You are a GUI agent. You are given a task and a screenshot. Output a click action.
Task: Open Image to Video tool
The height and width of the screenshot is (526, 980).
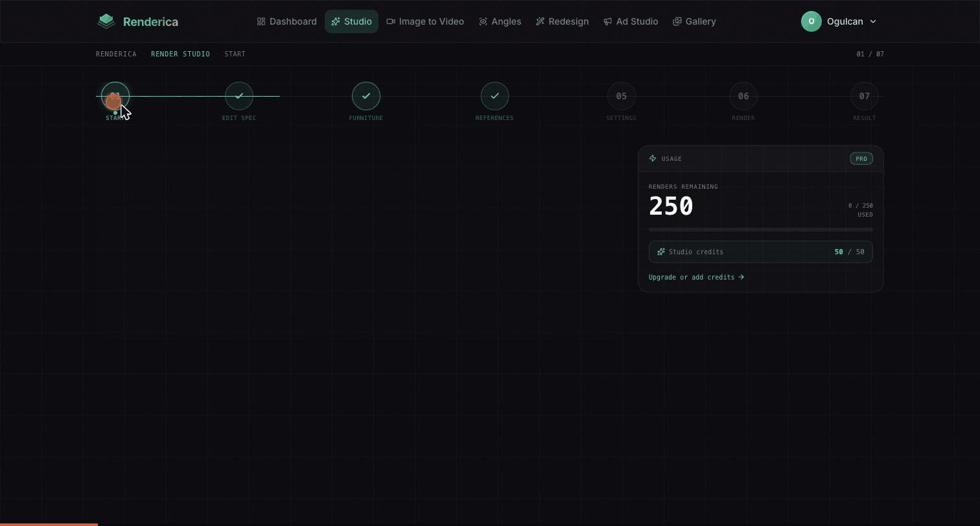click(x=425, y=21)
